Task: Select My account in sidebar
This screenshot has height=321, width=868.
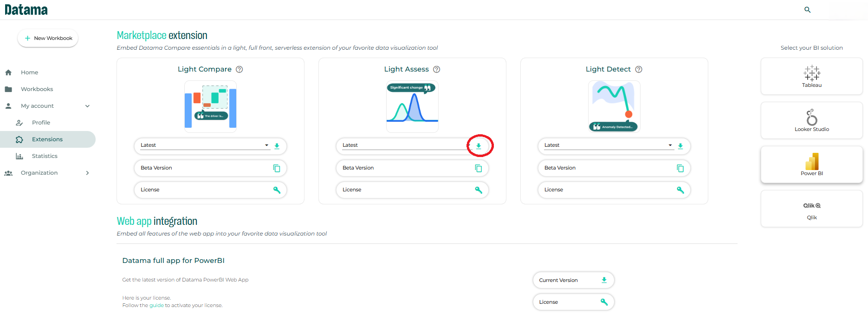Action: [x=37, y=106]
